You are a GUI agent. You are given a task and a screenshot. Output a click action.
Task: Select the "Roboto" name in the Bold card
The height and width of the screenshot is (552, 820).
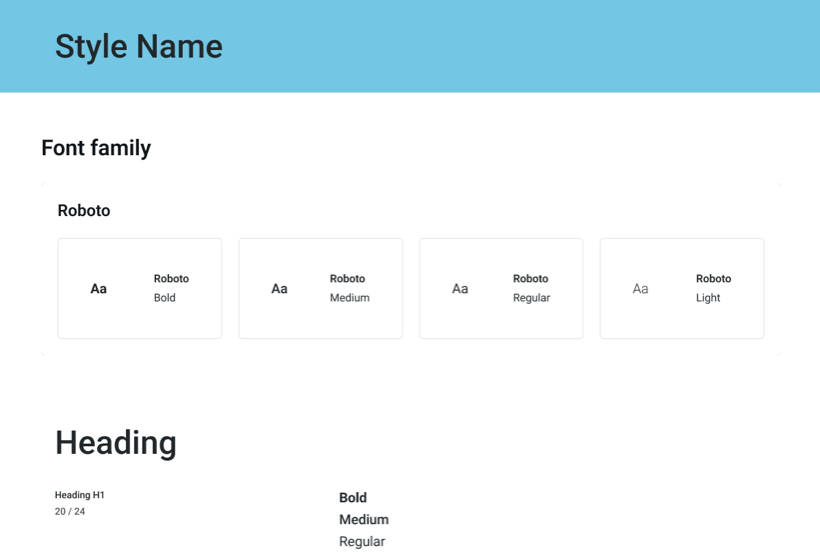point(171,279)
